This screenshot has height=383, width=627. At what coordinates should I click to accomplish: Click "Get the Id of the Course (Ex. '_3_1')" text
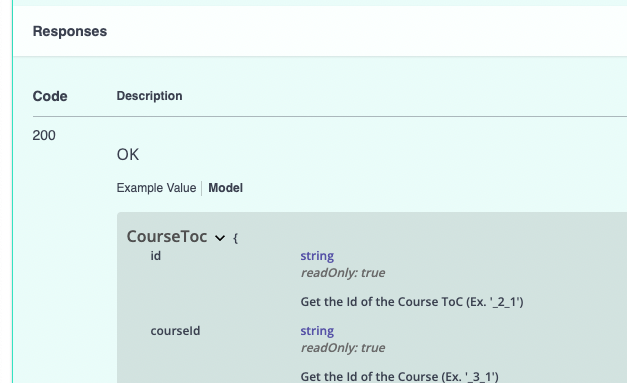tap(399, 377)
